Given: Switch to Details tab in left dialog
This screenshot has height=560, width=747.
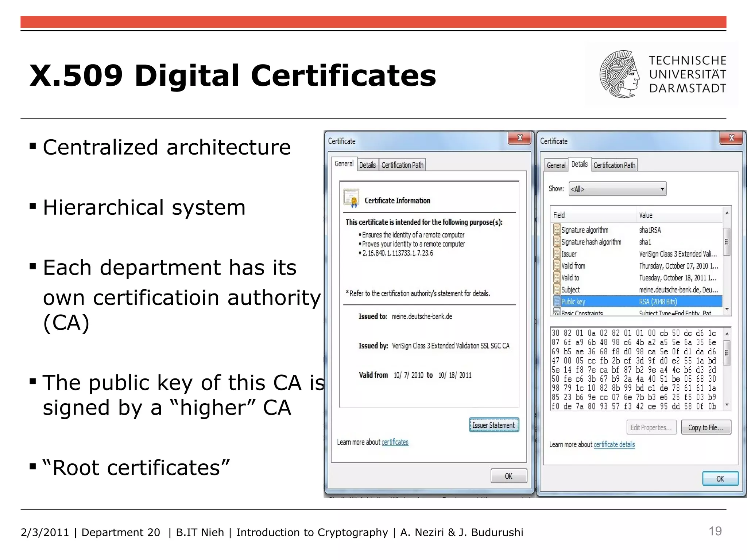Looking at the screenshot, I should pyautogui.click(x=367, y=165).
